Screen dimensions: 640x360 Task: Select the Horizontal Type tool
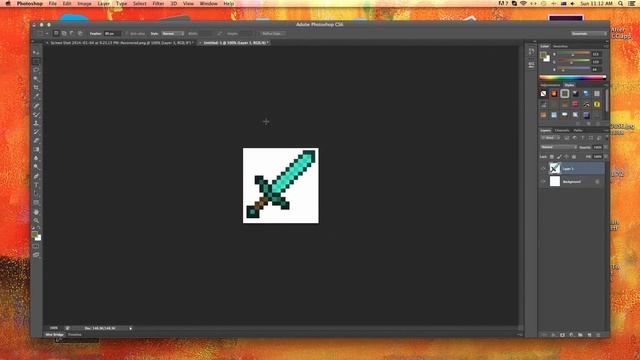tap(36, 185)
